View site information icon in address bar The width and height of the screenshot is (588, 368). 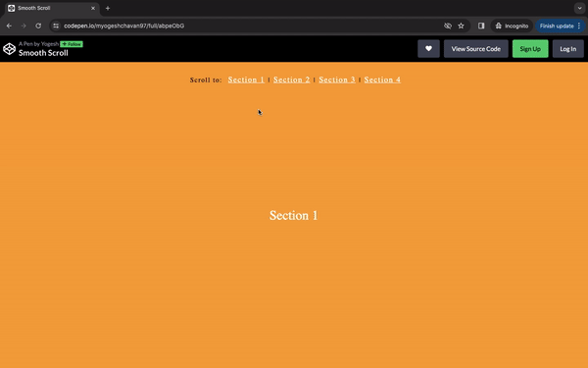tap(56, 26)
